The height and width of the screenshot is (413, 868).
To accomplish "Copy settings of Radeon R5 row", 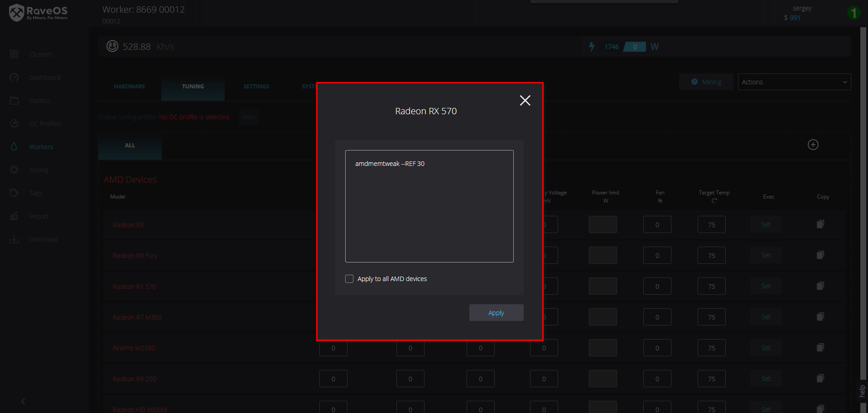I will pos(820,224).
